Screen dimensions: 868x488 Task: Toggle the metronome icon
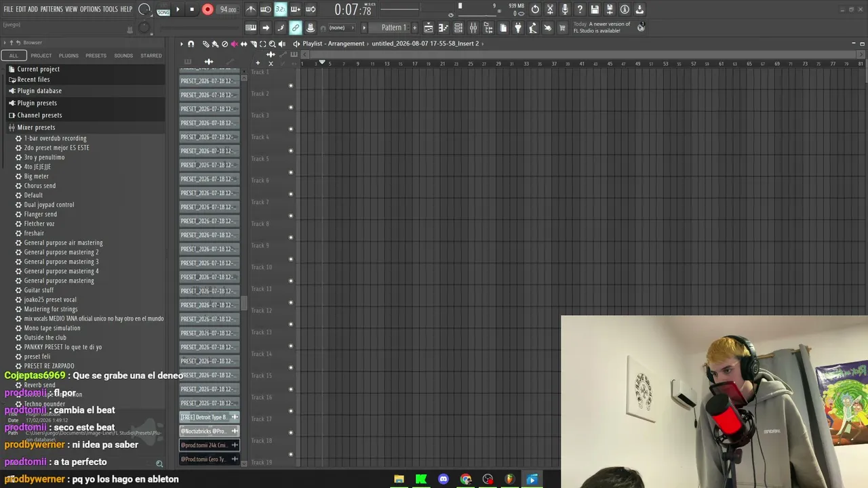tap(251, 9)
